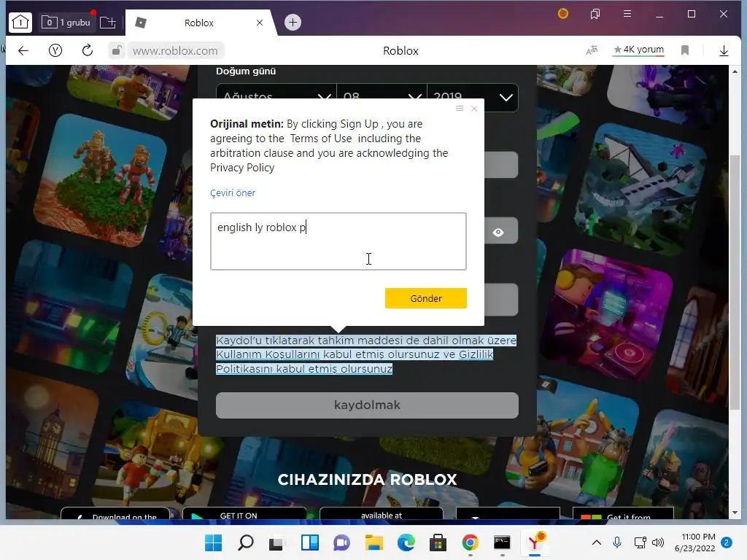Open File Explorer from taskbar
The image size is (747, 560).
point(374,542)
